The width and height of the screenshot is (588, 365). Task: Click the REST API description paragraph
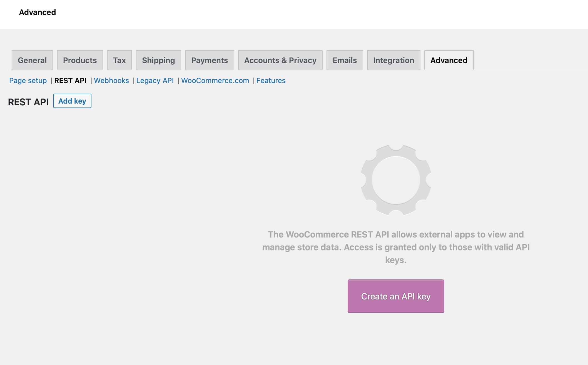[x=396, y=247]
